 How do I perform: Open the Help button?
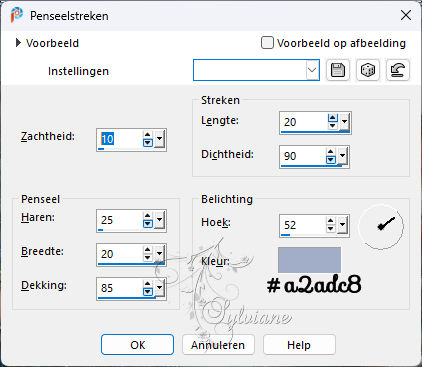[x=299, y=345]
